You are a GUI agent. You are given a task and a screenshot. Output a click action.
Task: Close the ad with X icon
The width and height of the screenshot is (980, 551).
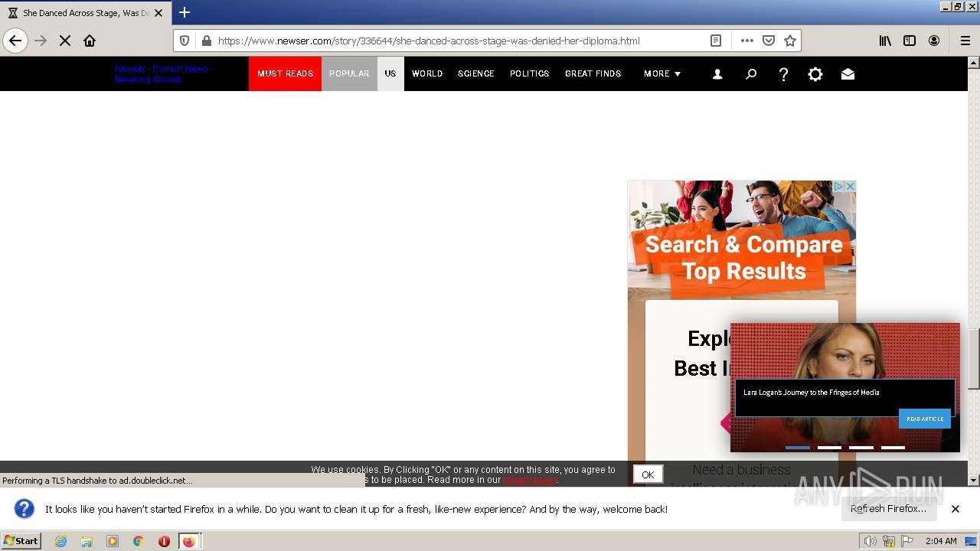tap(850, 186)
